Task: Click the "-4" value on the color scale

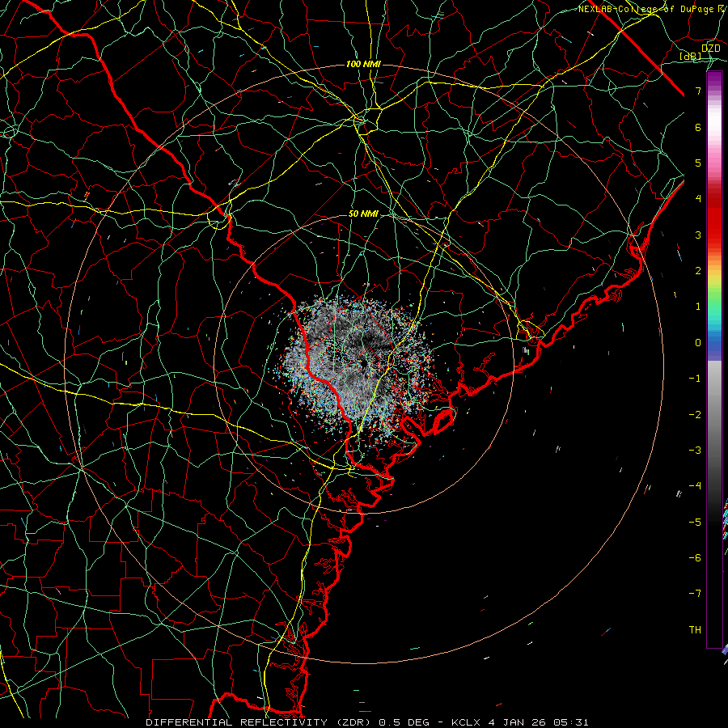Action: click(x=695, y=486)
